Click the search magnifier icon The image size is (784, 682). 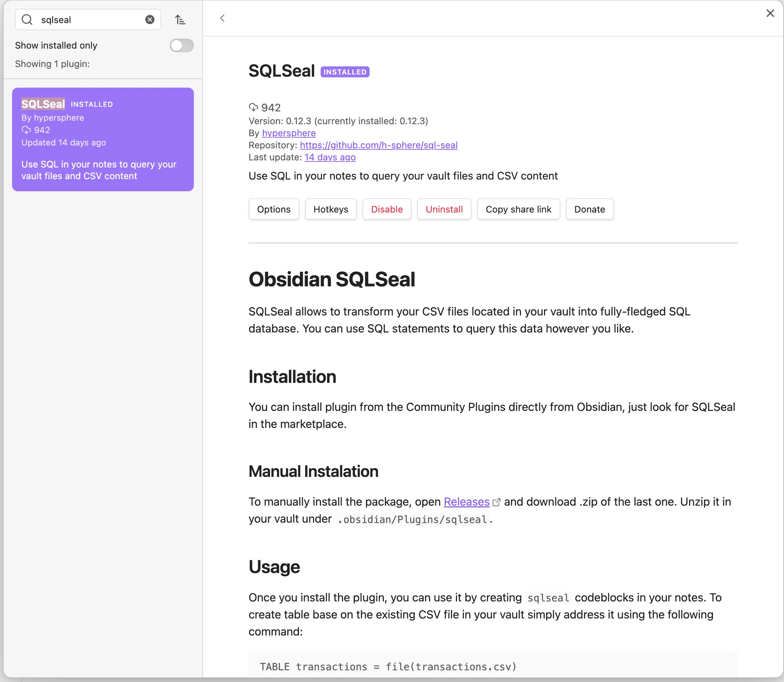coord(27,20)
